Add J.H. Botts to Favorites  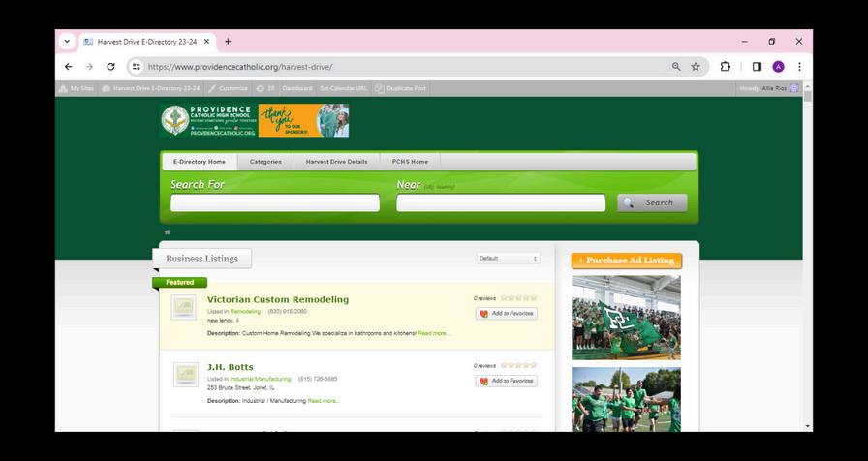coord(507,382)
